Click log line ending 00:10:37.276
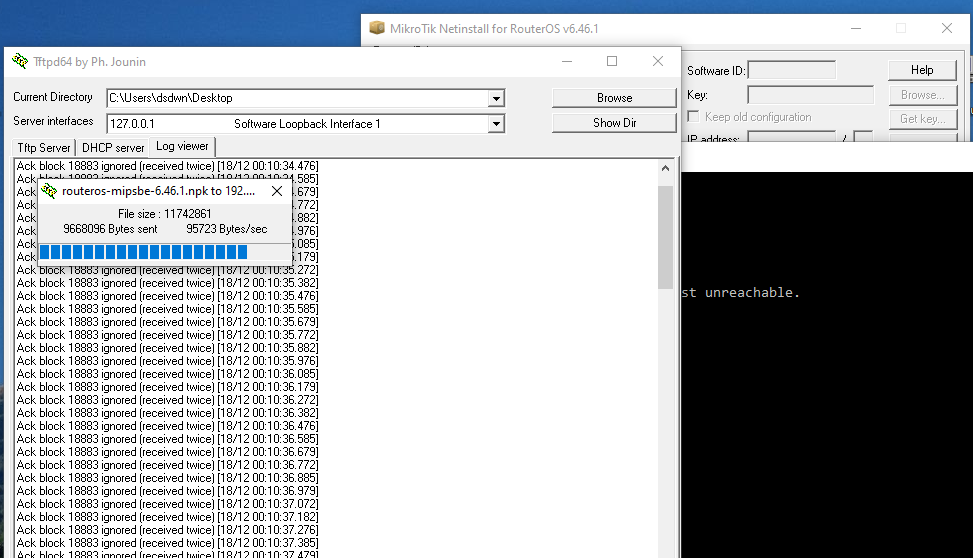Screen dimensions: 973x558 (168, 529)
